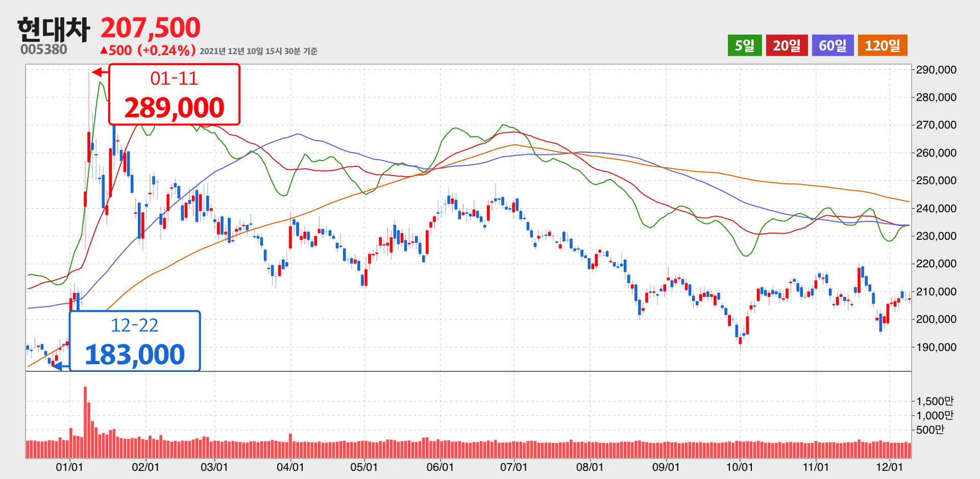Viewport: 980px width, 479px height.
Task: Click the 06/01 date axis label
Action: tap(440, 467)
